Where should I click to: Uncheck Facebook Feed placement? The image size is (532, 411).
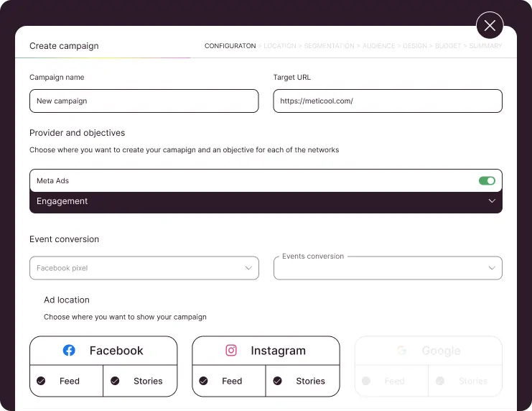click(41, 381)
